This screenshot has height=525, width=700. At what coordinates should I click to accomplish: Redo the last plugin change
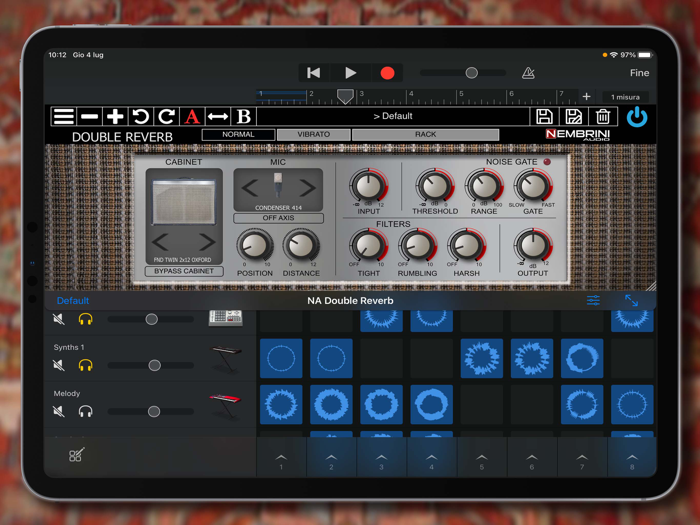click(167, 117)
